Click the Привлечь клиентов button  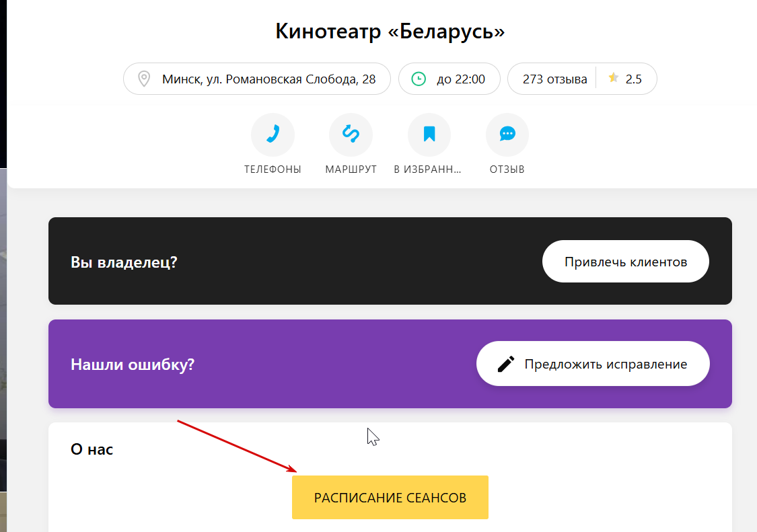pyautogui.click(x=626, y=261)
